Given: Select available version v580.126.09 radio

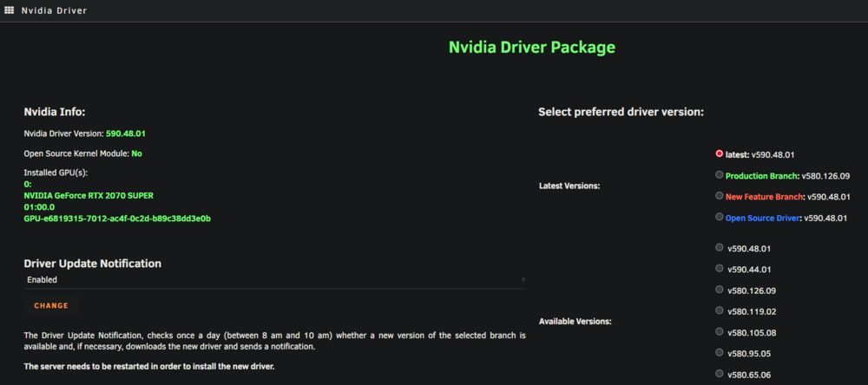Looking at the screenshot, I should click(x=719, y=290).
